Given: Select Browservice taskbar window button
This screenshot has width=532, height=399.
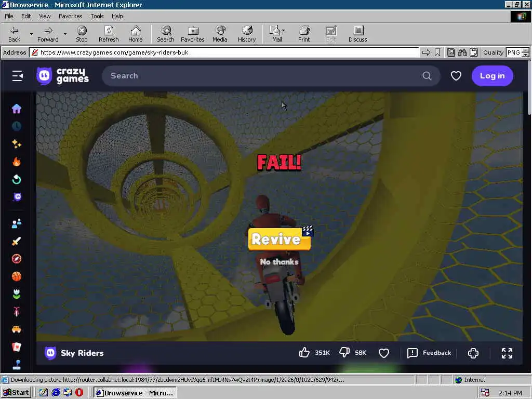Looking at the screenshot, I should (x=135, y=393).
